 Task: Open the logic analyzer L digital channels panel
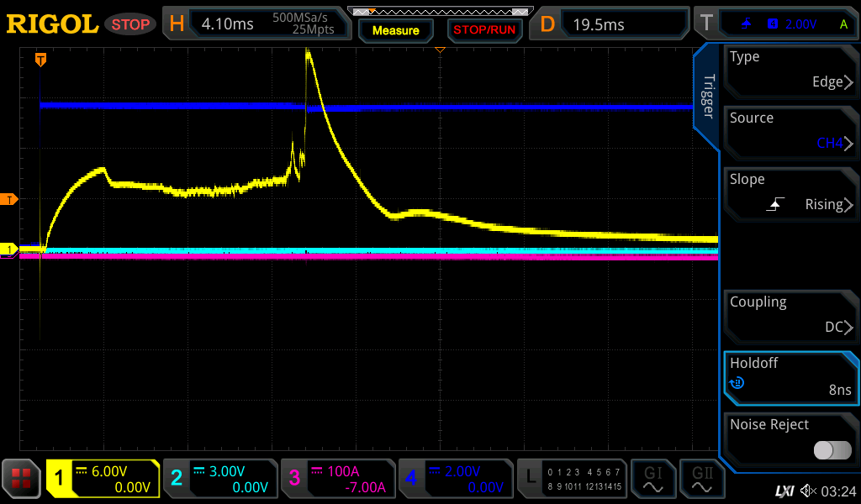tap(572, 480)
